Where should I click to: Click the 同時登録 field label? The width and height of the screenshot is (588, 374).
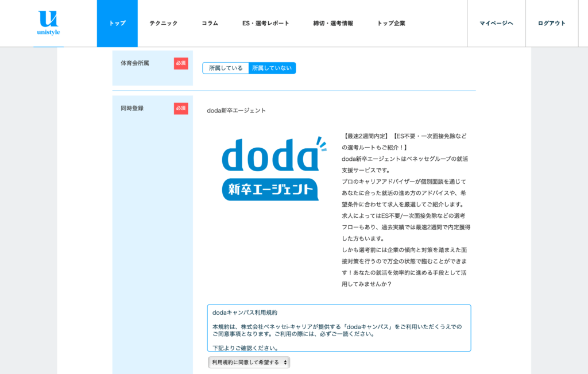132,108
